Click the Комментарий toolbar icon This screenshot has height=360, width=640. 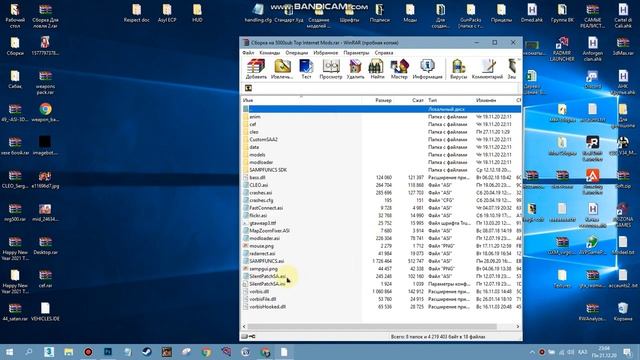click(x=487, y=69)
